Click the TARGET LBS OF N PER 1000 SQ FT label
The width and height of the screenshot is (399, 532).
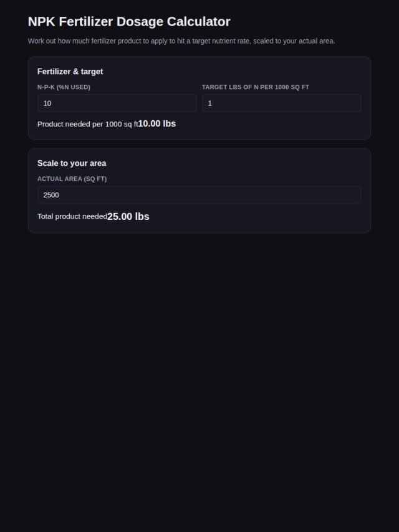pos(256,87)
